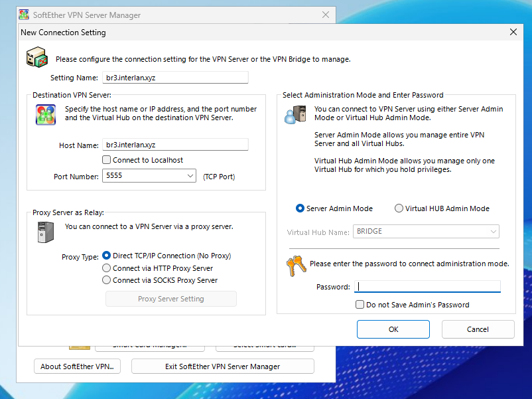This screenshot has height=399, width=532.
Task: Click 'Select Administration Mode and Enter Password' heading
Action: pyautogui.click(x=363, y=95)
